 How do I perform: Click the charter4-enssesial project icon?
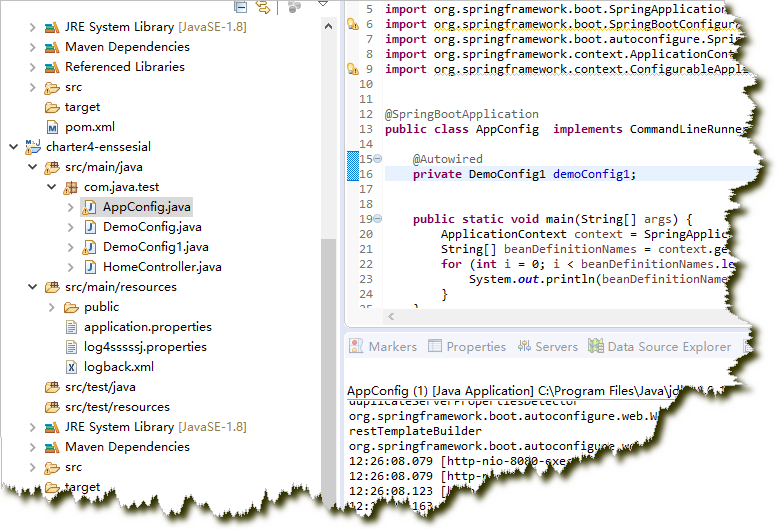coord(33,147)
